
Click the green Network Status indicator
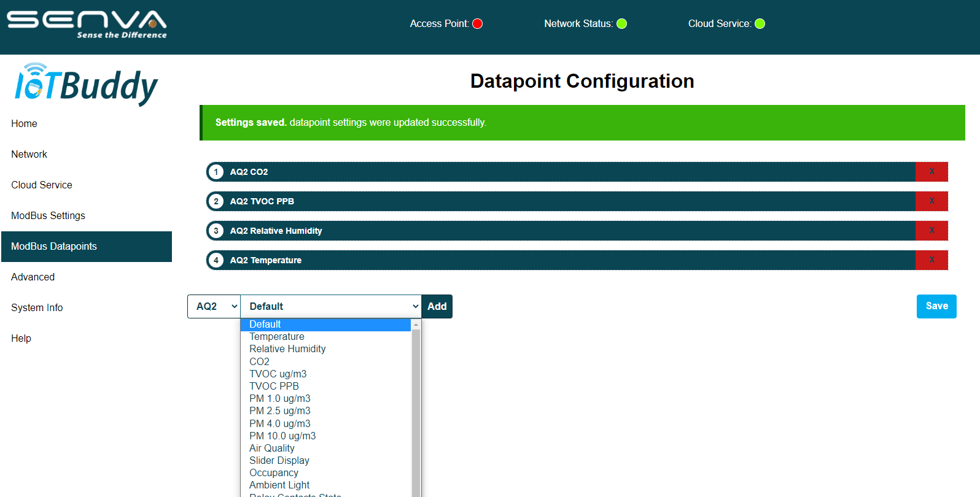[x=621, y=24]
